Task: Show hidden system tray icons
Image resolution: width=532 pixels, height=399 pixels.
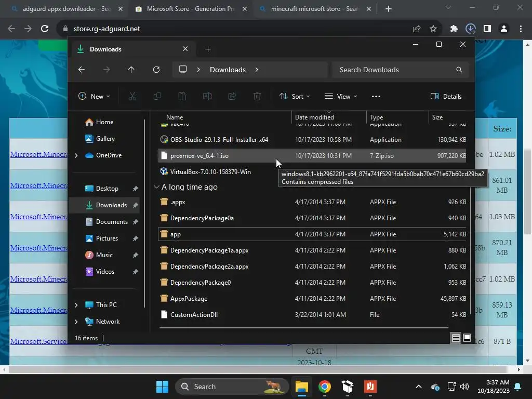Action: point(419,387)
